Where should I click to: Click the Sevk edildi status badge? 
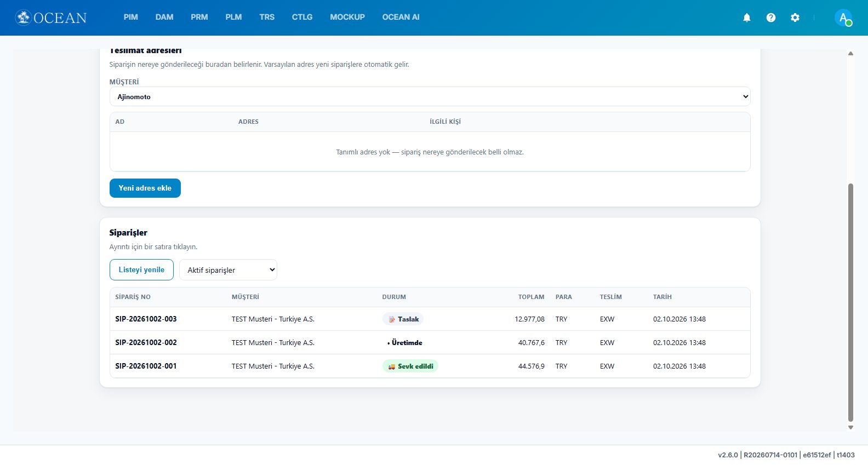(x=410, y=366)
